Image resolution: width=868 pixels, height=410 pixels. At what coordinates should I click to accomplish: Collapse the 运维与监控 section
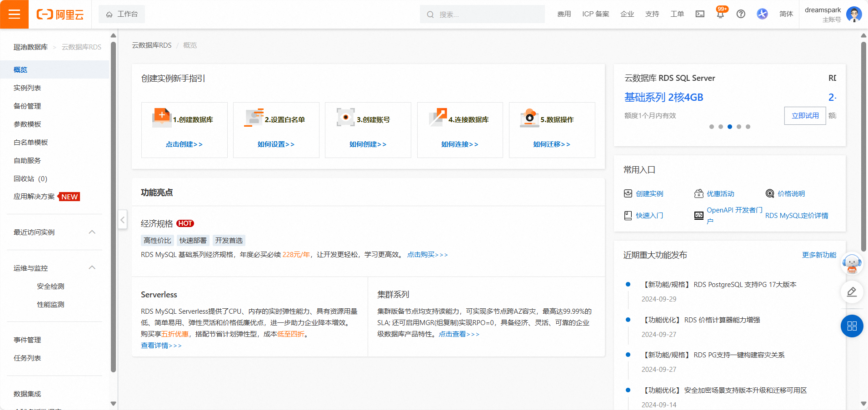click(92, 267)
